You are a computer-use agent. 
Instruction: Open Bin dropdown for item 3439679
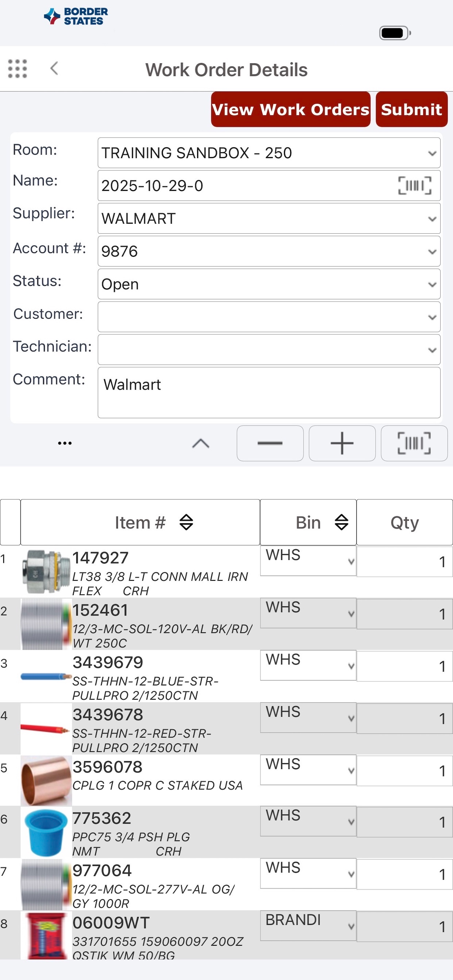click(x=308, y=665)
